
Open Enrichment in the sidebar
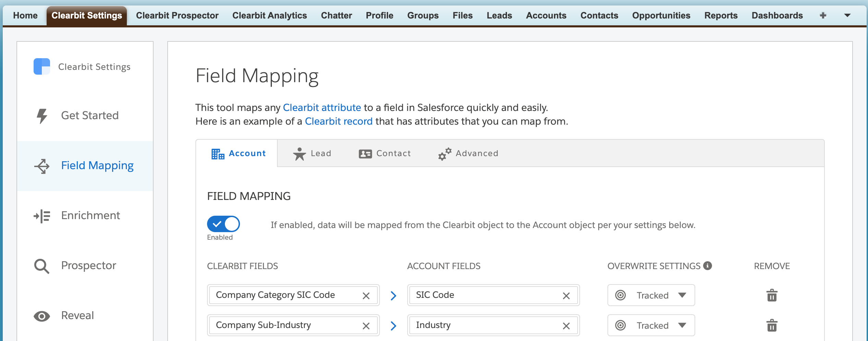pyautogui.click(x=85, y=216)
